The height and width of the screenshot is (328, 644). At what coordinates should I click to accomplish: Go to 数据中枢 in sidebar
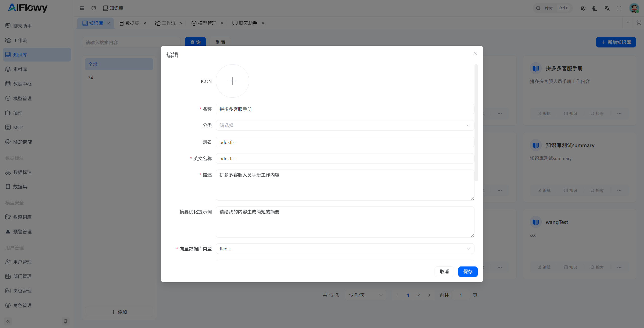click(x=22, y=84)
